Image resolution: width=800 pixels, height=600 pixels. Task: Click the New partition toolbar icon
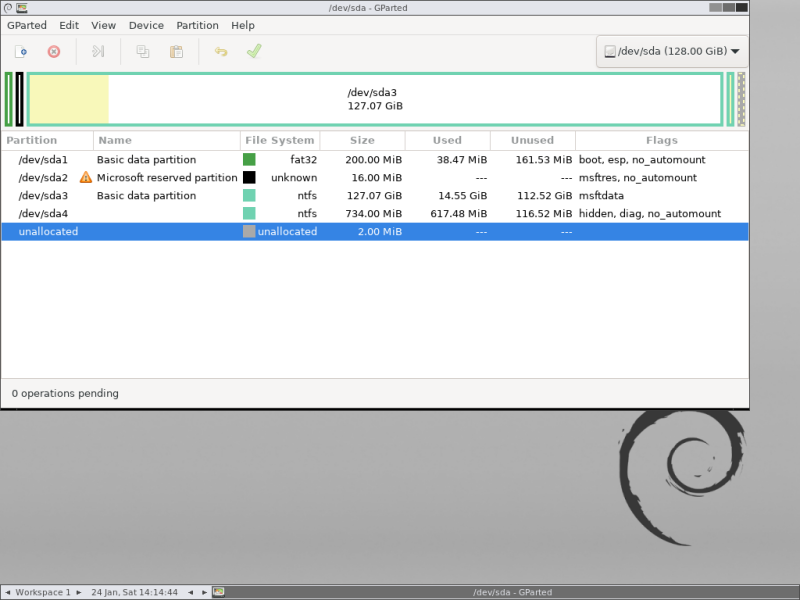(21, 52)
